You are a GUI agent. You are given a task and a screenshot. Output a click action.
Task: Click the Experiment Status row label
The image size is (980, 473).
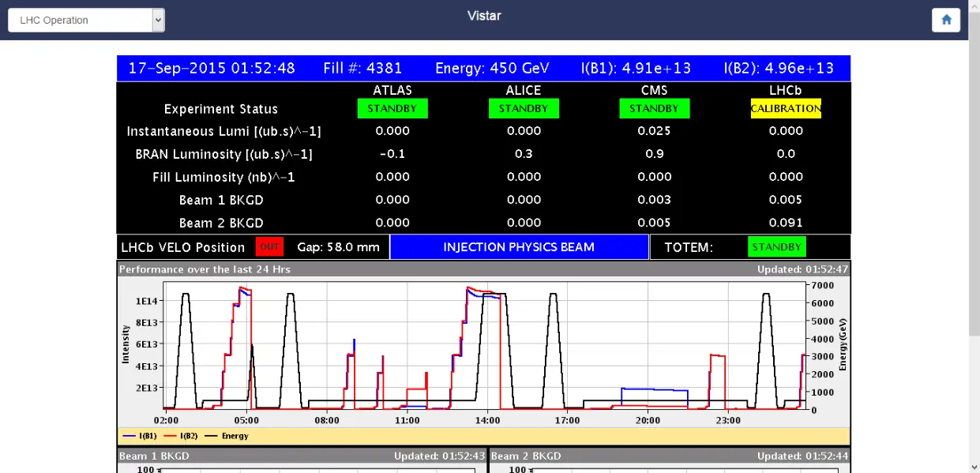[221, 109]
